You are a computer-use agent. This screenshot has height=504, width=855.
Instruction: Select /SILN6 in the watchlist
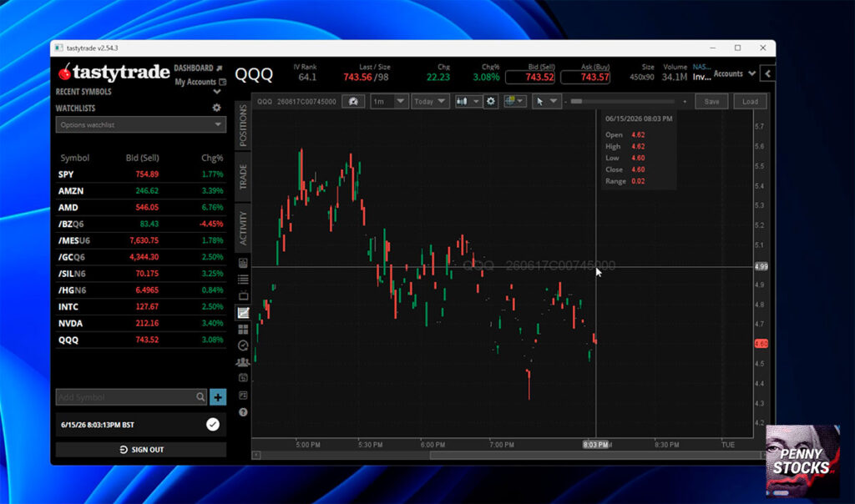click(x=140, y=274)
